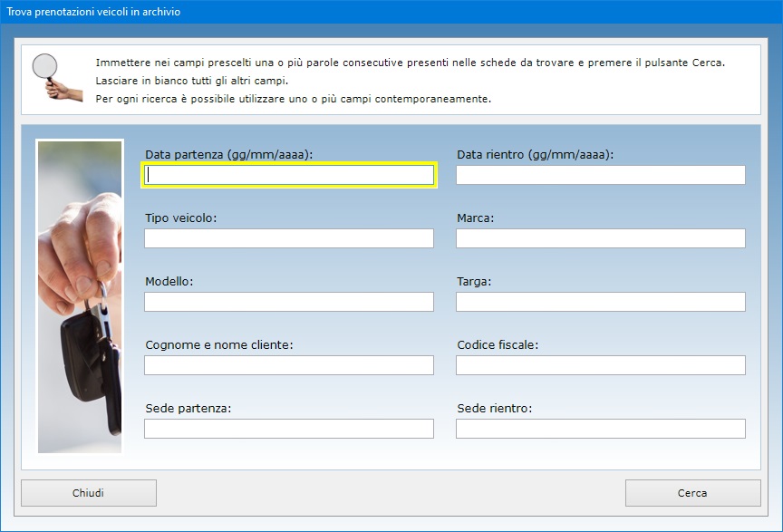Select the Cognome e nome cliente field
The width and height of the screenshot is (783, 532).
289,365
